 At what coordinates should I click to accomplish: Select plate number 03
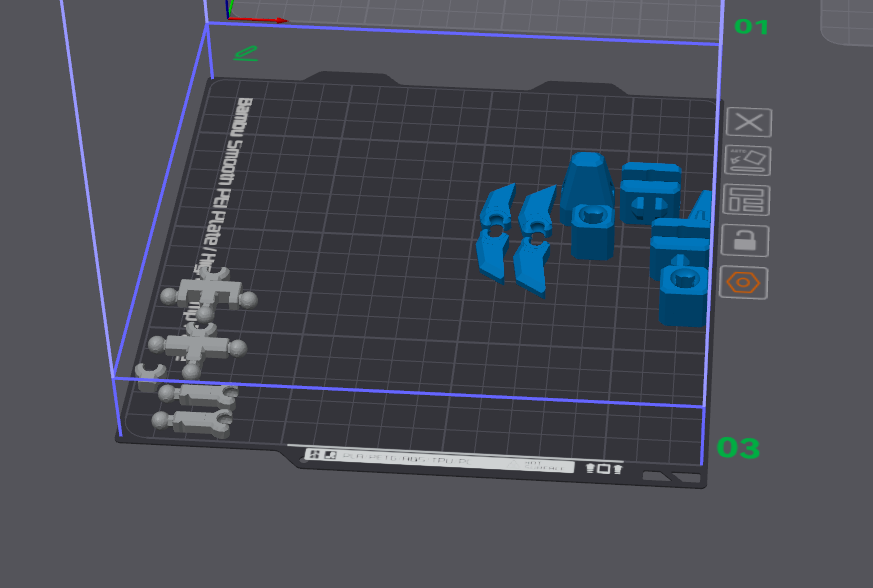(737, 450)
